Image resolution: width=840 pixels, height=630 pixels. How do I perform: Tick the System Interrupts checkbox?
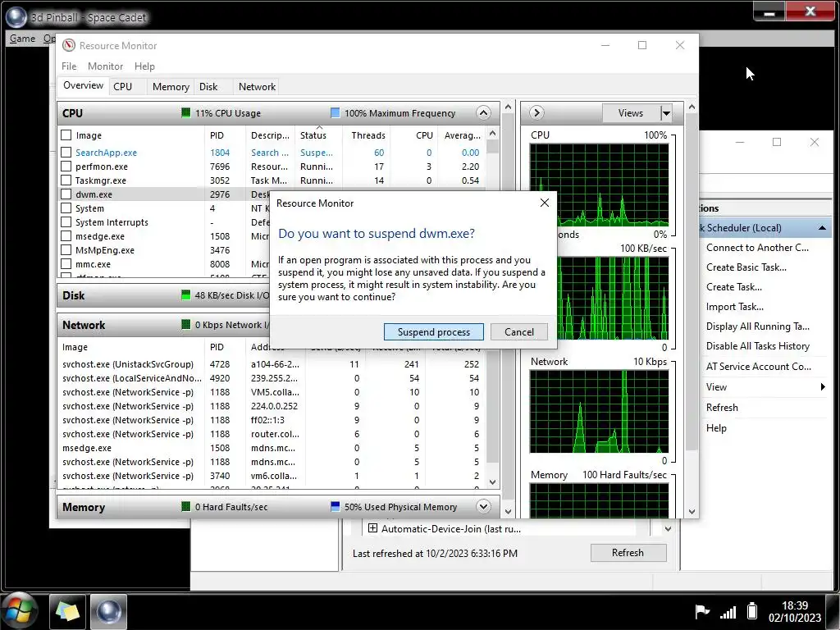tap(66, 221)
